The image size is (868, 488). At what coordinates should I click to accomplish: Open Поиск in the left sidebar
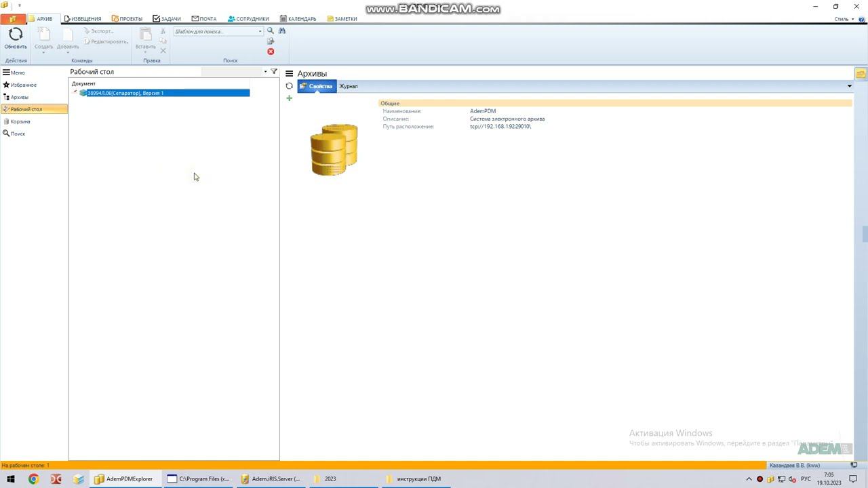pyautogui.click(x=14, y=134)
